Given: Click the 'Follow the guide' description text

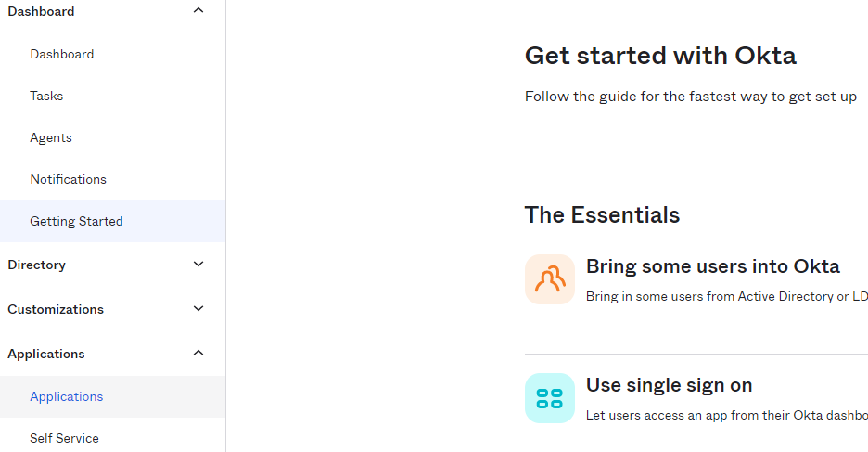Looking at the screenshot, I should tap(690, 97).
